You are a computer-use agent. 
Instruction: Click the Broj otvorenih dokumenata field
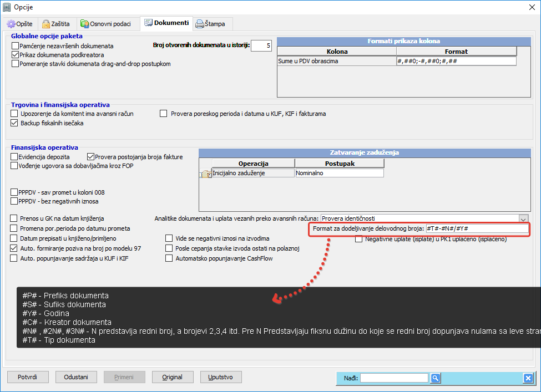(x=261, y=45)
